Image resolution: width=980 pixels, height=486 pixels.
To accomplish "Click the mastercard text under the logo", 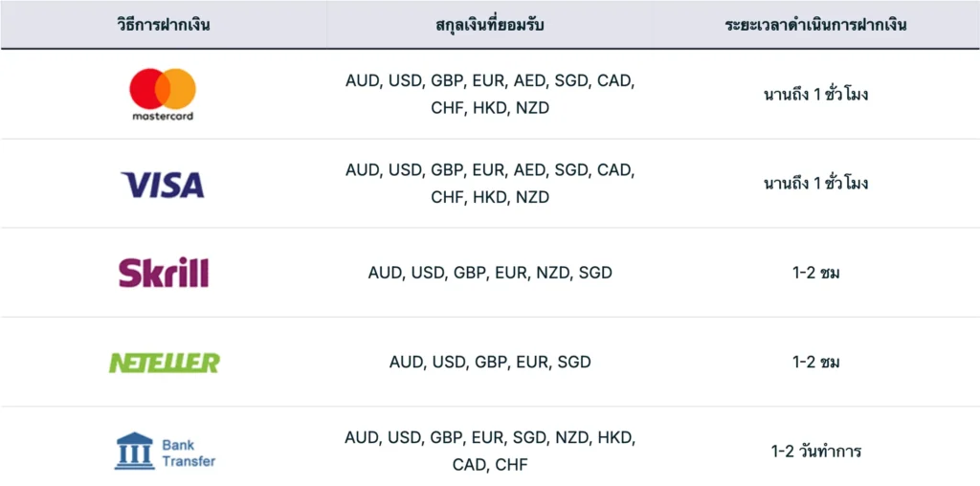I will tap(163, 116).
